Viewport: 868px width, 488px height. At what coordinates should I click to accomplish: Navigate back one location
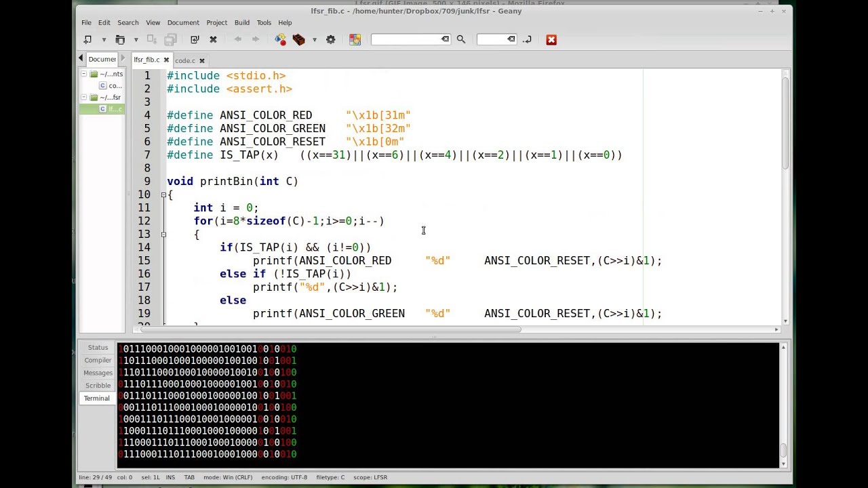[x=237, y=39]
